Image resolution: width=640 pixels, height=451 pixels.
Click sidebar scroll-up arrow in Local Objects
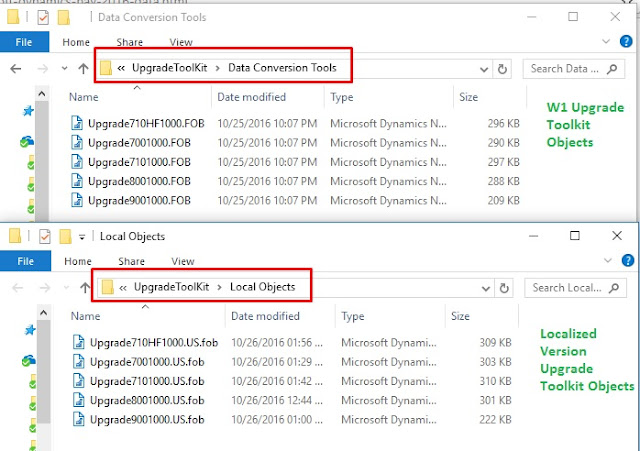(43, 313)
